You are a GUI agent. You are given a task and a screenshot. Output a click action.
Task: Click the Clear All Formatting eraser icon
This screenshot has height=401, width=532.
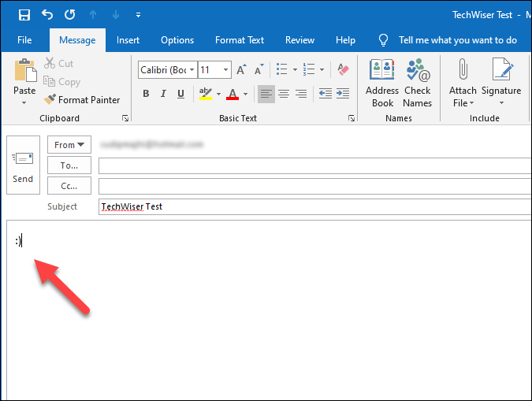click(343, 70)
